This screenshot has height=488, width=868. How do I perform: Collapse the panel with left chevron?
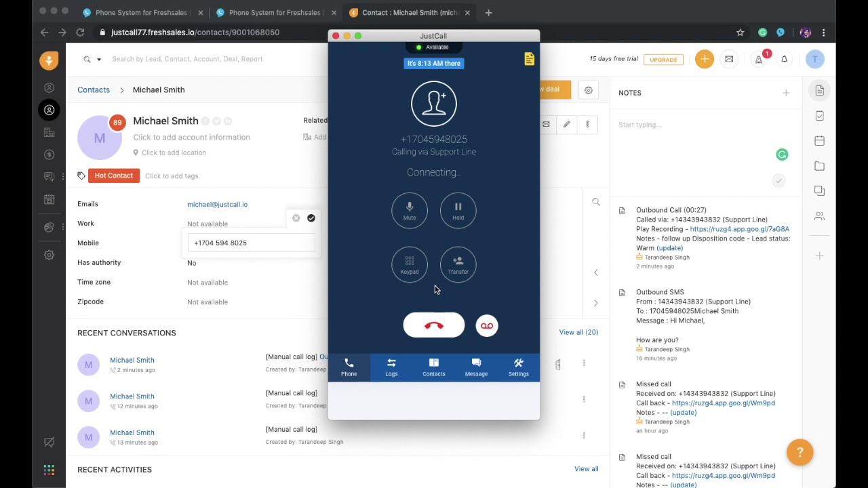[596, 272]
